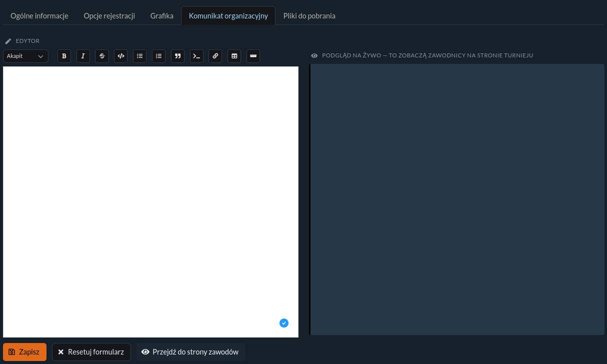
Task: Insert a horizontal rule
Action: coord(253,56)
